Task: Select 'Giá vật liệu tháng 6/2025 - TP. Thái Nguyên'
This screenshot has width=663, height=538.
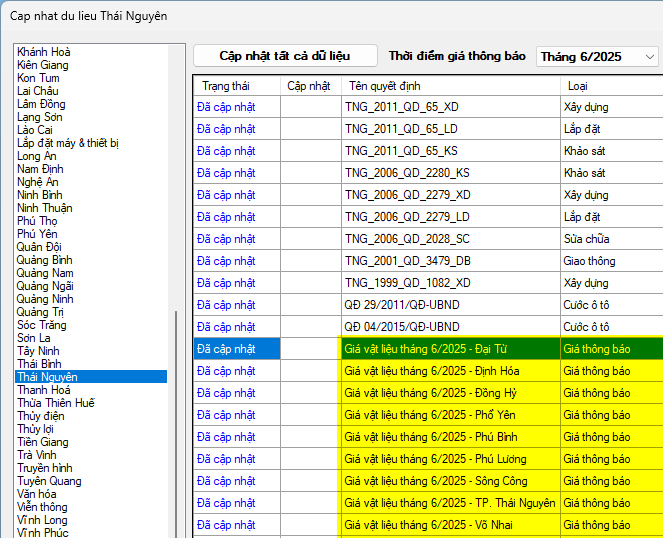Action: [x=451, y=503]
